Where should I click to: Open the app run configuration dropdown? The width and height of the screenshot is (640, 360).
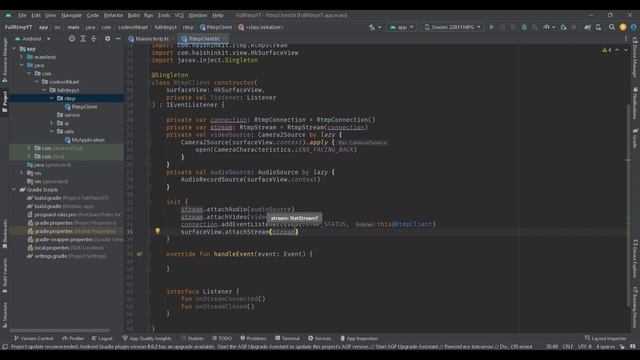(x=402, y=27)
